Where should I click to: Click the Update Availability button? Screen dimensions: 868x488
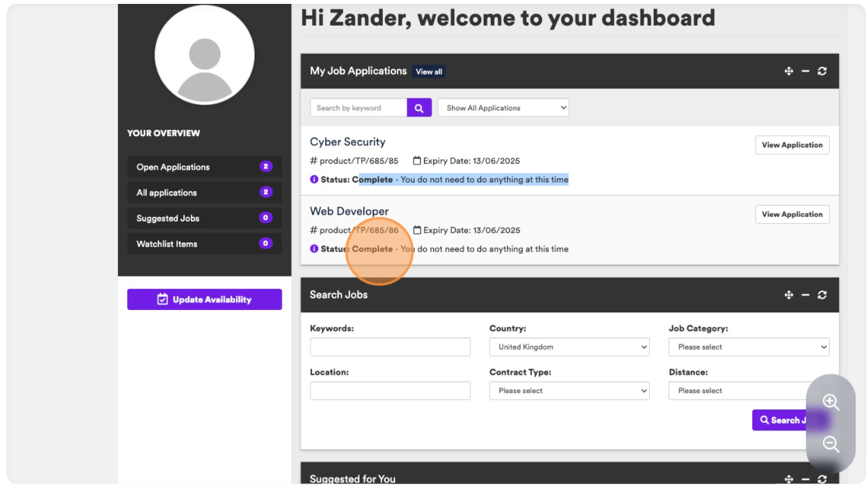click(204, 299)
